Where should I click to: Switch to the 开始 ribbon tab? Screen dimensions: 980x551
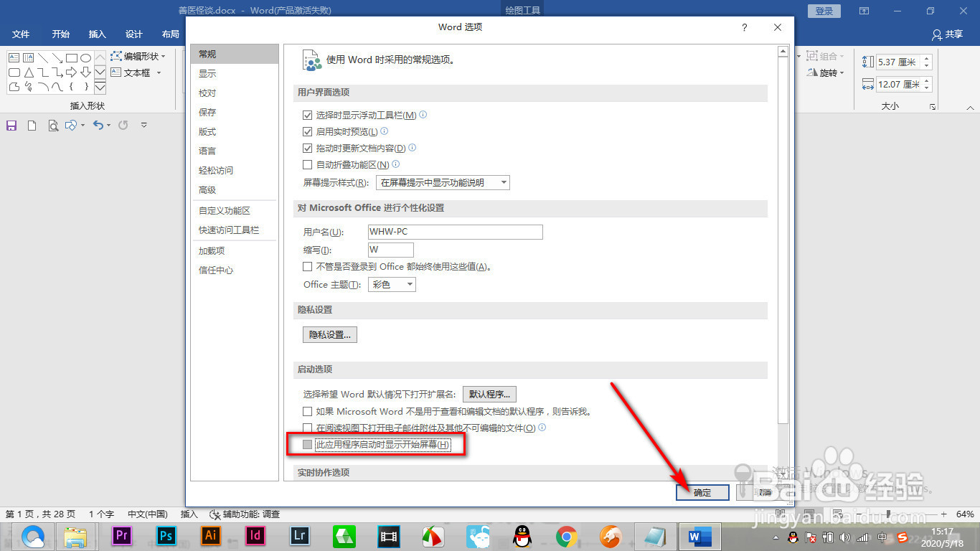pyautogui.click(x=60, y=34)
